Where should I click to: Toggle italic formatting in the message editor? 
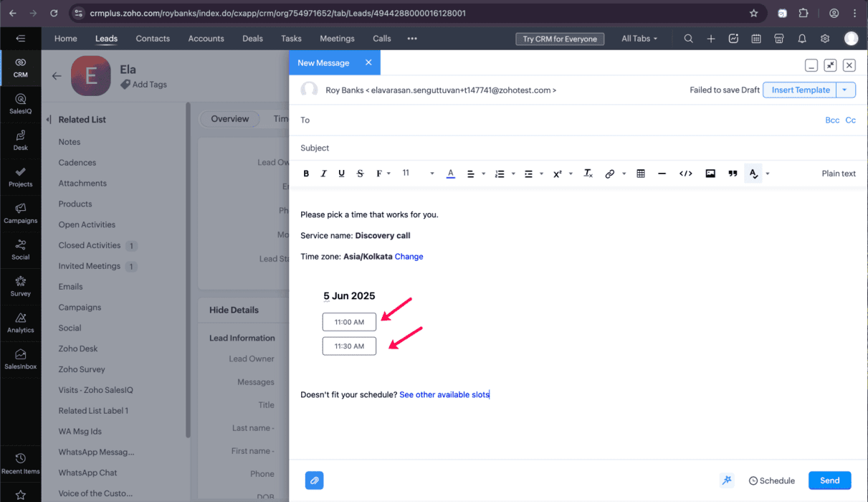pyautogui.click(x=323, y=174)
